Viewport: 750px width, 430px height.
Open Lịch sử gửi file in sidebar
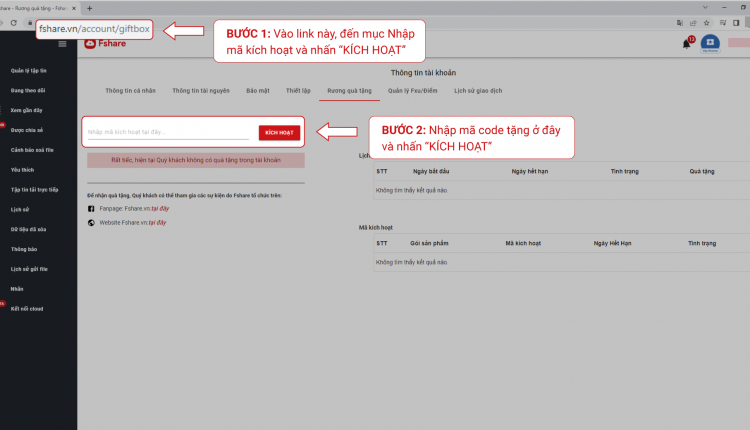(29, 269)
